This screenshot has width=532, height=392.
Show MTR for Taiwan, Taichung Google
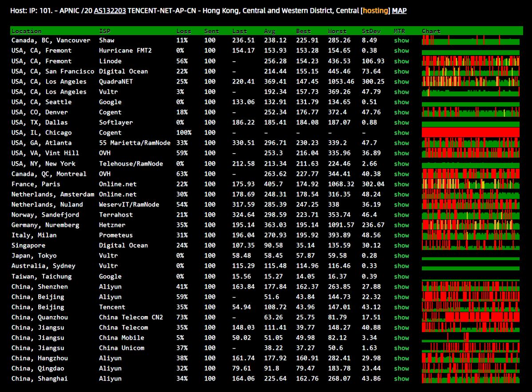click(401, 277)
